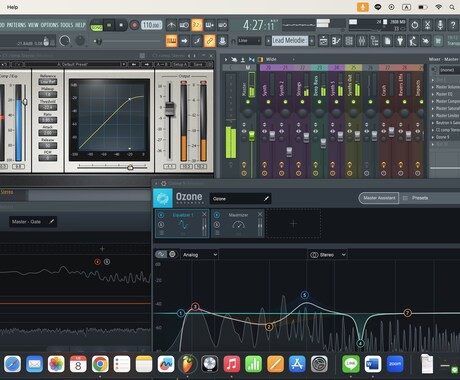Toggle the blend-recording 3-2-1 orange button
The height and width of the screenshot is (380, 460).
(x=197, y=25)
